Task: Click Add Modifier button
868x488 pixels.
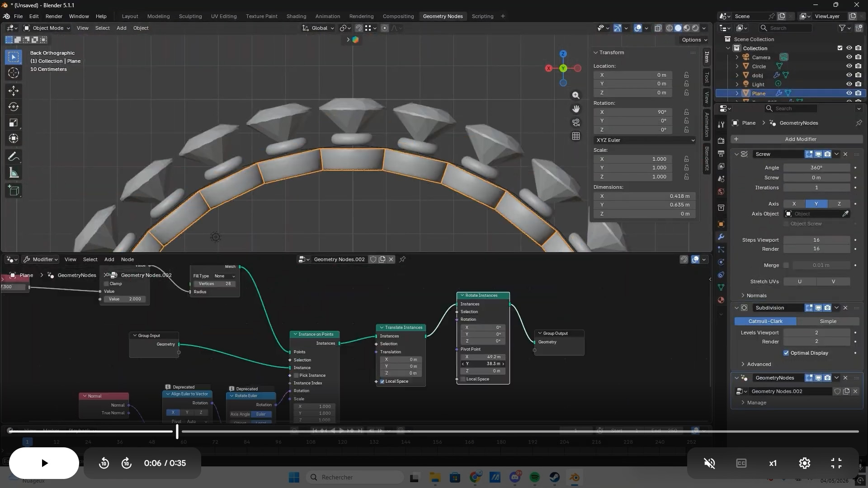Action: 797,139
